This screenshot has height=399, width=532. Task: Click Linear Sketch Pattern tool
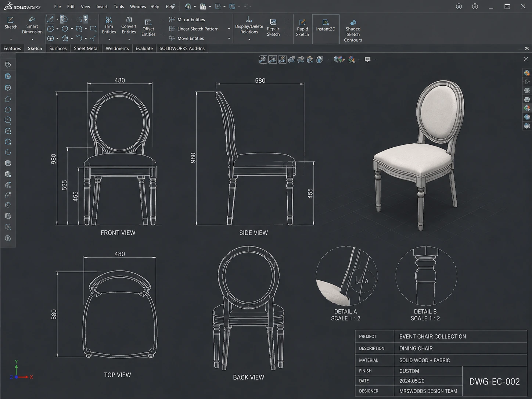(193, 29)
